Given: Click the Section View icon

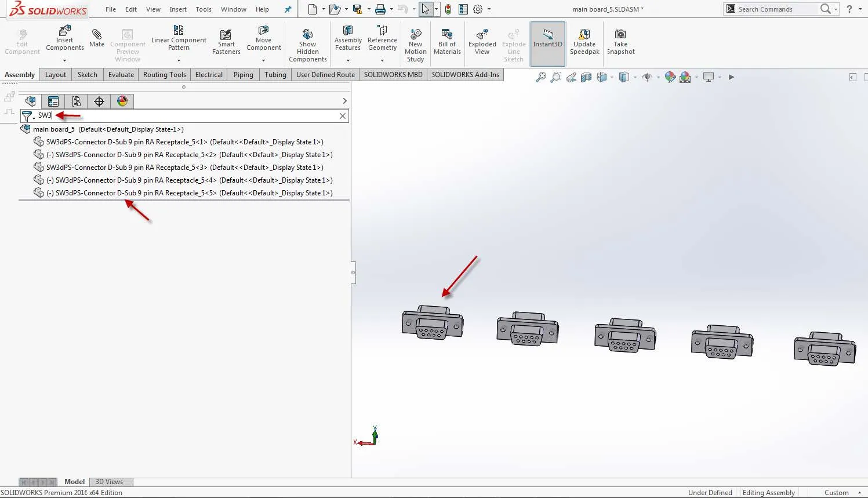Looking at the screenshot, I should [x=586, y=77].
